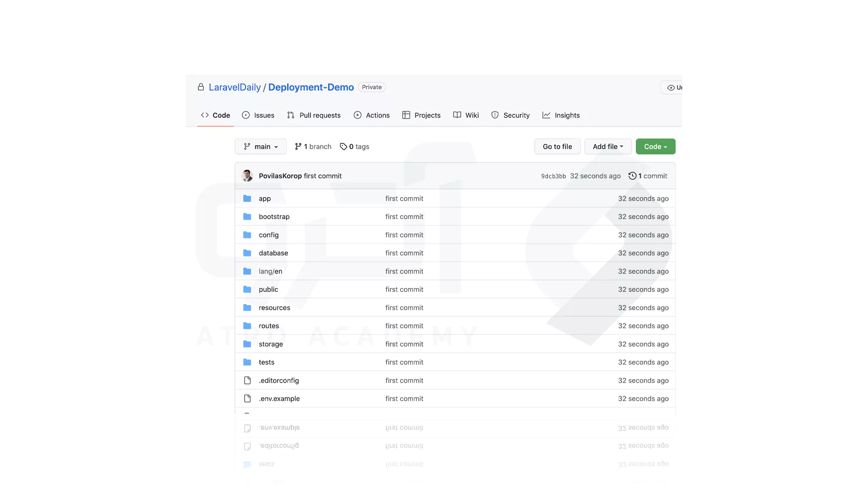Image resolution: width=868 pixels, height=488 pixels.
Task: Open first commit message in routes row
Action: pos(404,326)
